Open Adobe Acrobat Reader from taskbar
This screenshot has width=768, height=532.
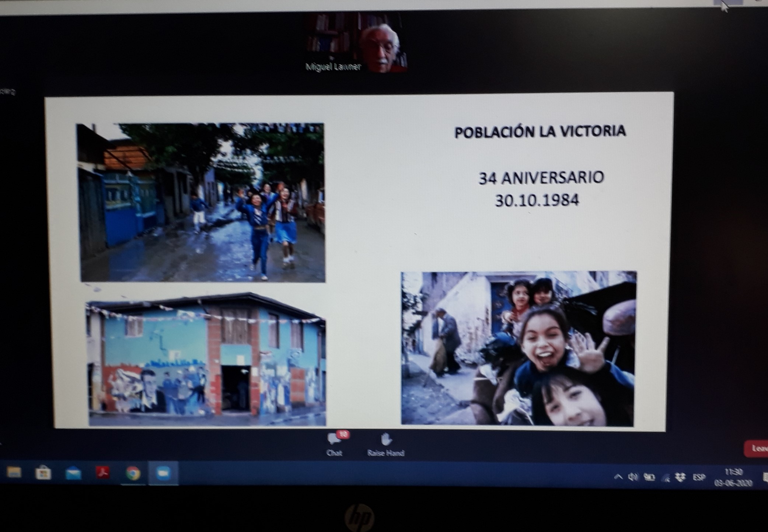(103, 472)
